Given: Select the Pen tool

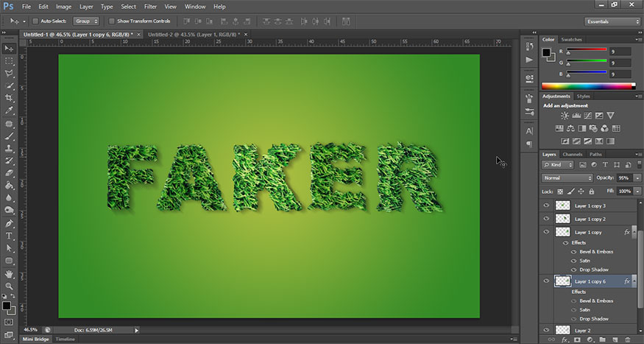Looking at the screenshot, I should coord(9,224).
